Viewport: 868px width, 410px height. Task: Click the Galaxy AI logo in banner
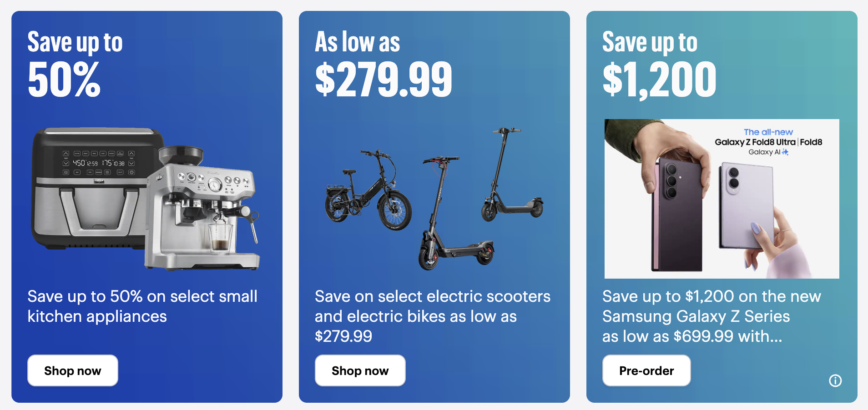(768, 152)
